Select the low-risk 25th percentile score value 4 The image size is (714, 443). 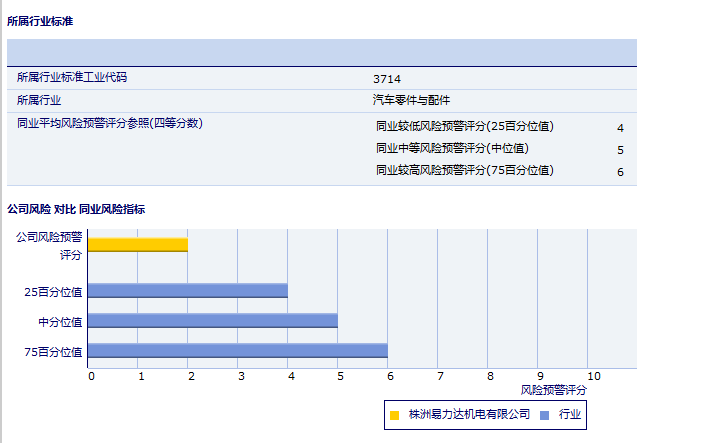620,128
